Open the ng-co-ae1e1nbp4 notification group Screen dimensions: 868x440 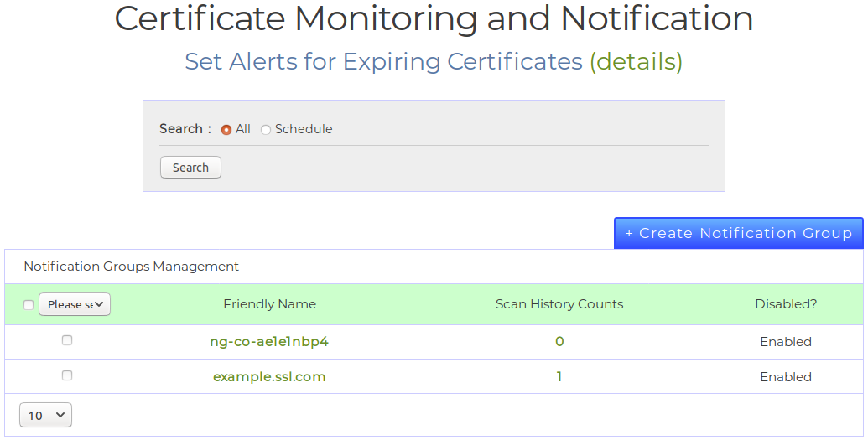[269, 342]
